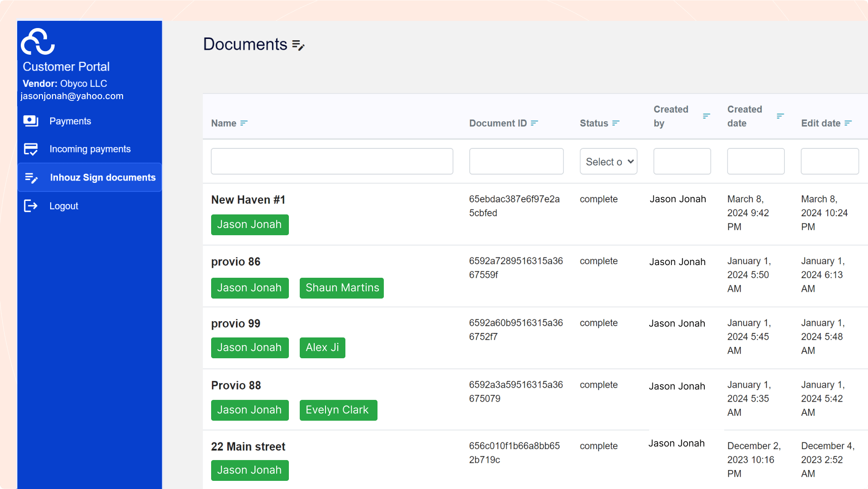Sort by the Edit date column icon
868x489 pixels.
(848, 123)
